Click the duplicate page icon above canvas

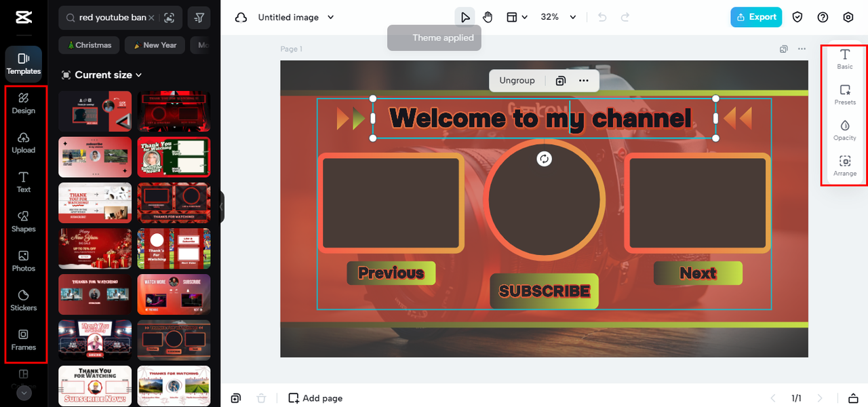(783, 49)
